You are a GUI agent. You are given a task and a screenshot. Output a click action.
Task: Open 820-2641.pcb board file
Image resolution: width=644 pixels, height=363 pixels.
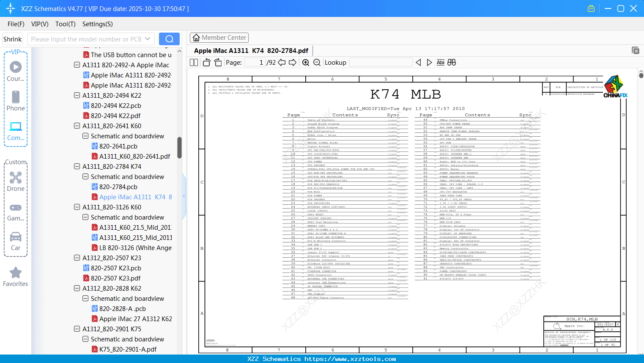[x=118, y=146]
